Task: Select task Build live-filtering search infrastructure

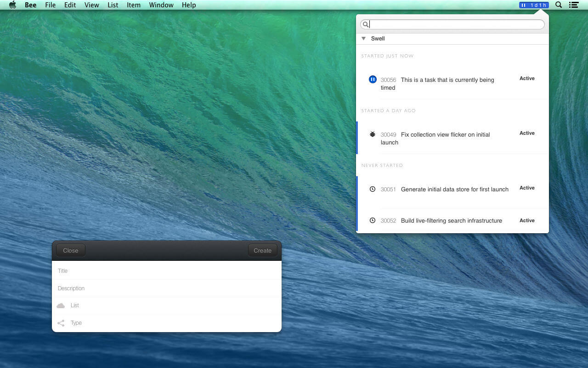Action: [x=452, y=221]
